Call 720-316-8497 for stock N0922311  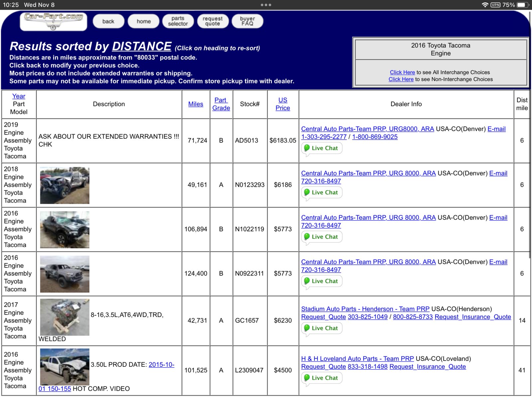tap(321, 270)
